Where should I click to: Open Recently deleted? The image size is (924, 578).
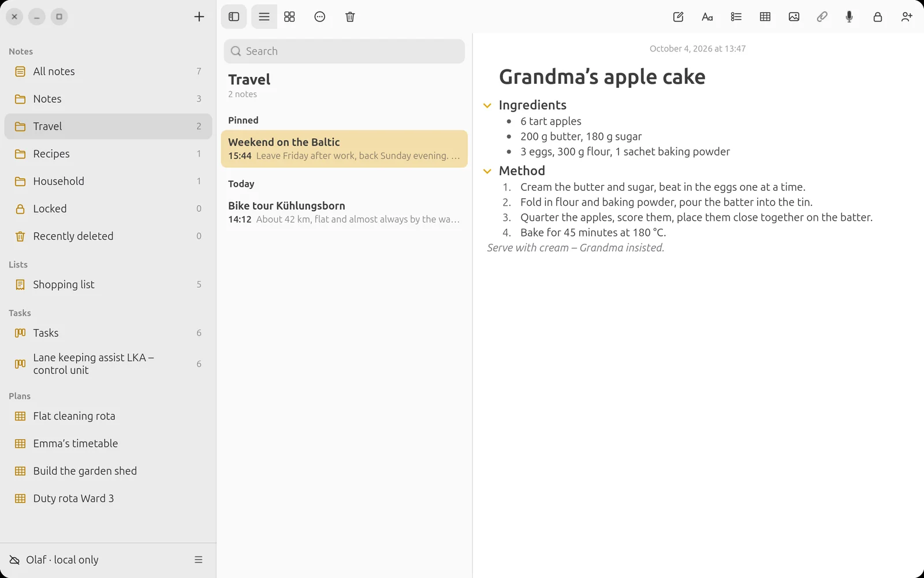(108, 236)
